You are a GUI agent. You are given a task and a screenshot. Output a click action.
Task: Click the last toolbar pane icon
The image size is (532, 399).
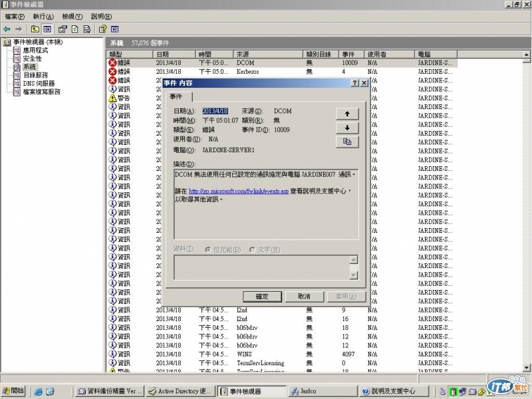click(115, 29)
